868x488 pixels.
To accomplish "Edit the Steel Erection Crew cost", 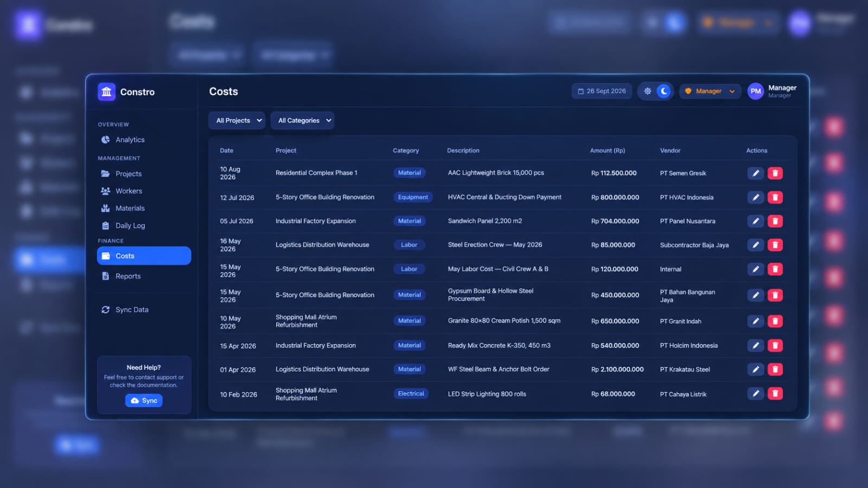I will pyautogui.click(x=756, y=245).
